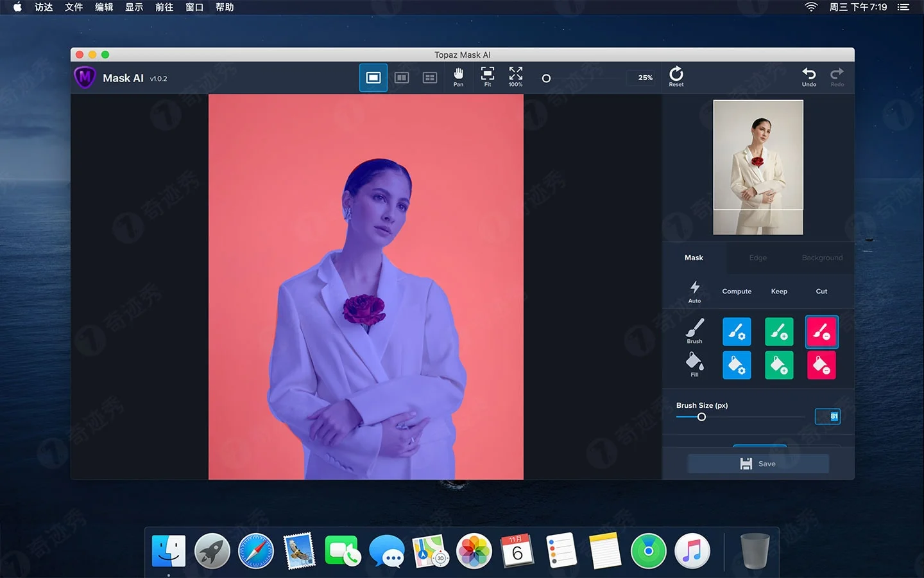This screenshot has height=578, width=924.
Task: Fit image to the view
Action: (488, 77)
